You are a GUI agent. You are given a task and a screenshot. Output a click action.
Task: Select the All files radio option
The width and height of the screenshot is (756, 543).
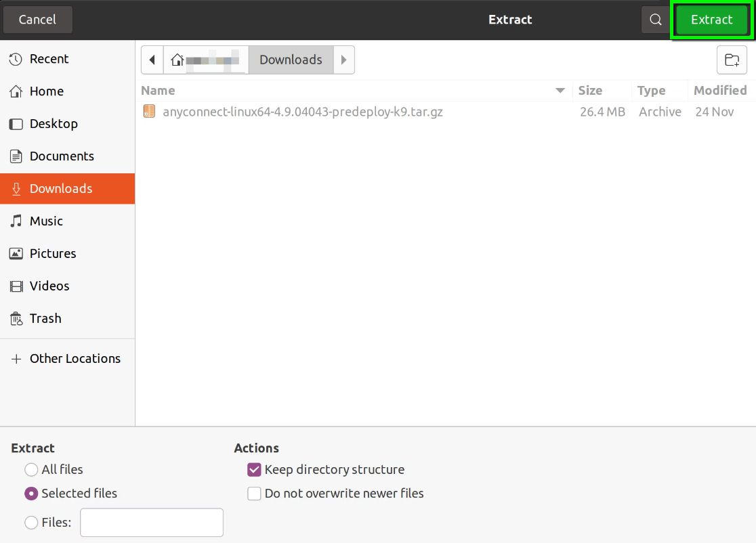point(31,469)
